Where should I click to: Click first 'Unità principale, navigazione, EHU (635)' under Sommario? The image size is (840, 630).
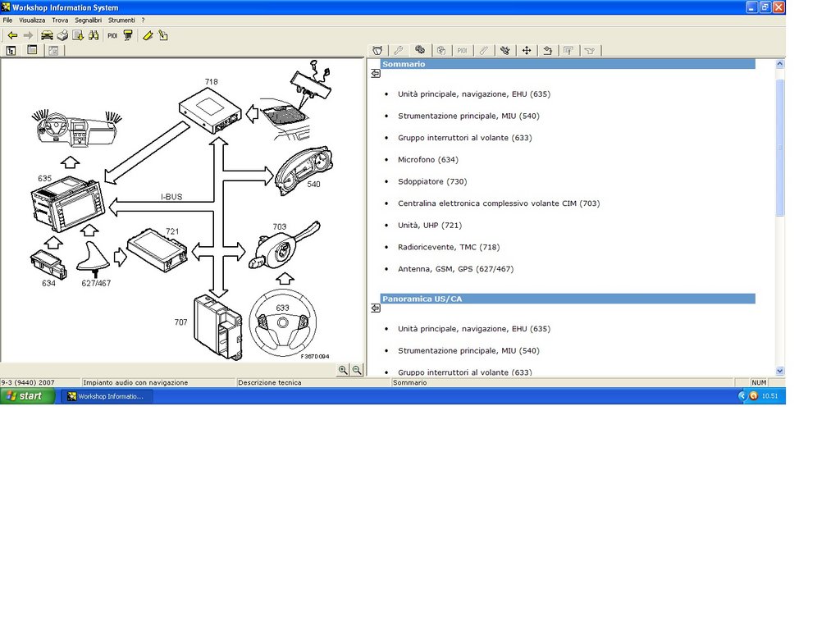pyautogui.click(x=474, y=94)
